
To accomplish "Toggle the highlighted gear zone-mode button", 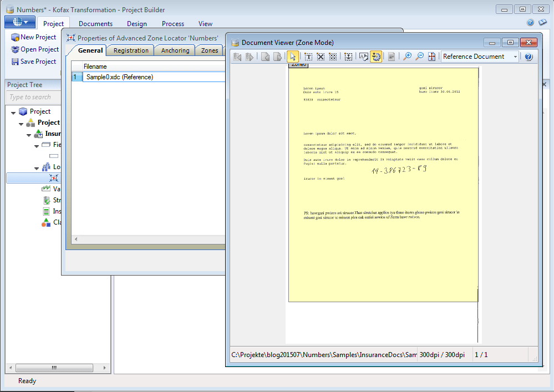I will 376,57.
